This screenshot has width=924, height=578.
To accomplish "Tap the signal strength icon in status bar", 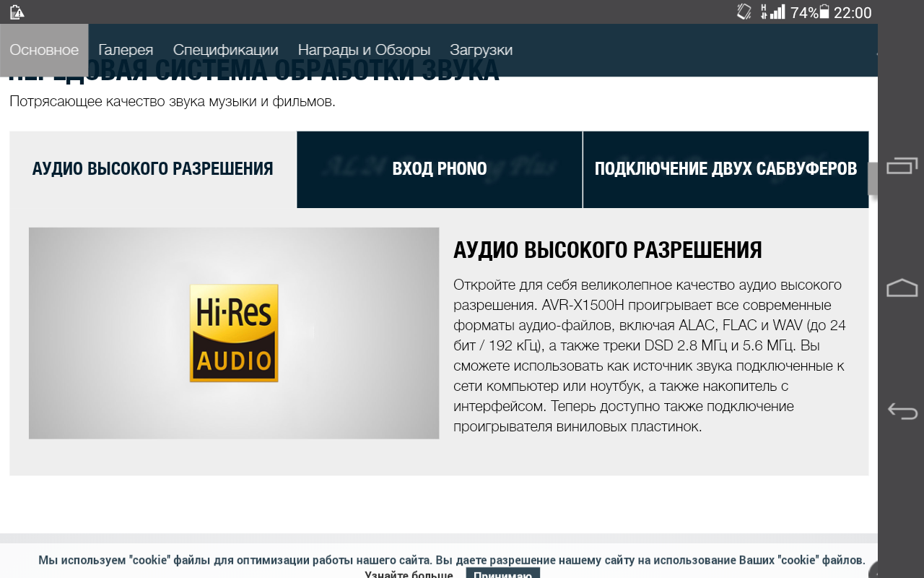I will pyautogui.click(x=777, y=12).
